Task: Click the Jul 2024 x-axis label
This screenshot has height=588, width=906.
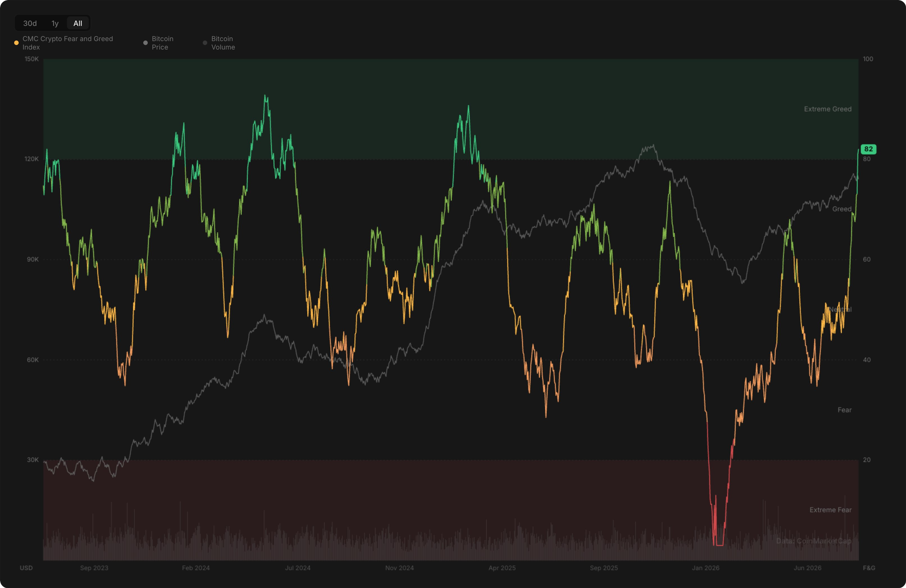Action: pyautogui.click(x=298, y=568)
